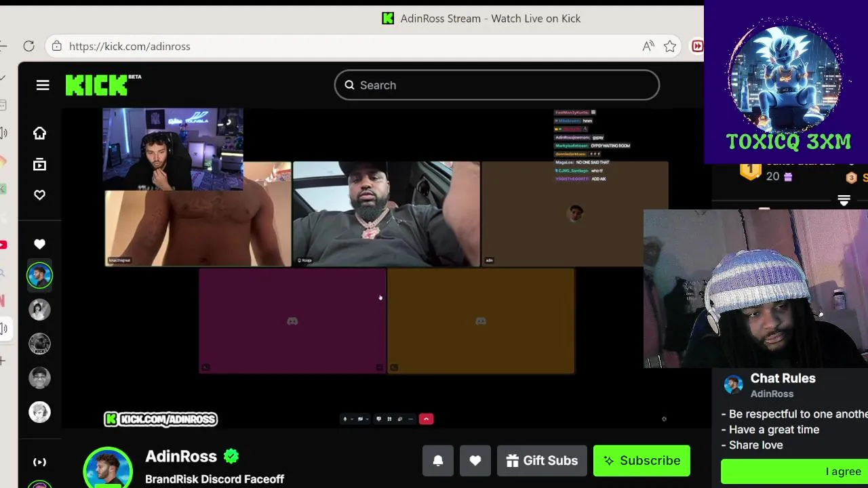
Task: Select the yellow Discord call tile
Action: 481,321
